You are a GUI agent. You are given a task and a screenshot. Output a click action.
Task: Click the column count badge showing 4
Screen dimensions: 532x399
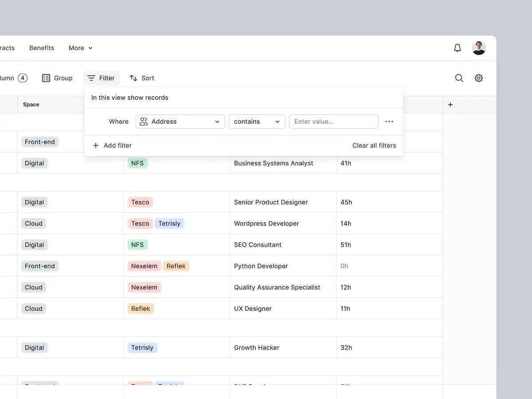(23, 78)
